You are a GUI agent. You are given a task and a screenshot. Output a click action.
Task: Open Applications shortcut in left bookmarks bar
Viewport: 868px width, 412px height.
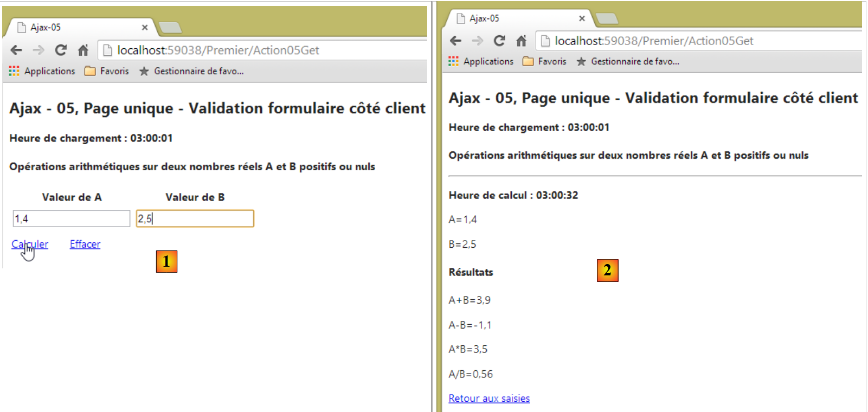click(x=42, y=71)
